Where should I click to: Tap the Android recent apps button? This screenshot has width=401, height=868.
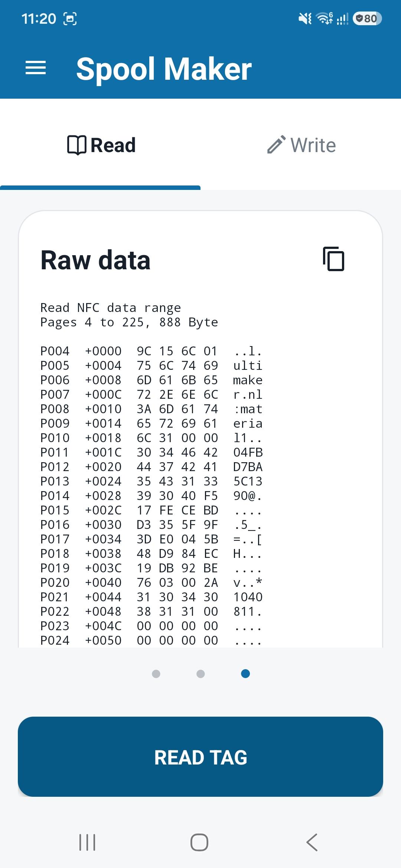tap(88, 842)
